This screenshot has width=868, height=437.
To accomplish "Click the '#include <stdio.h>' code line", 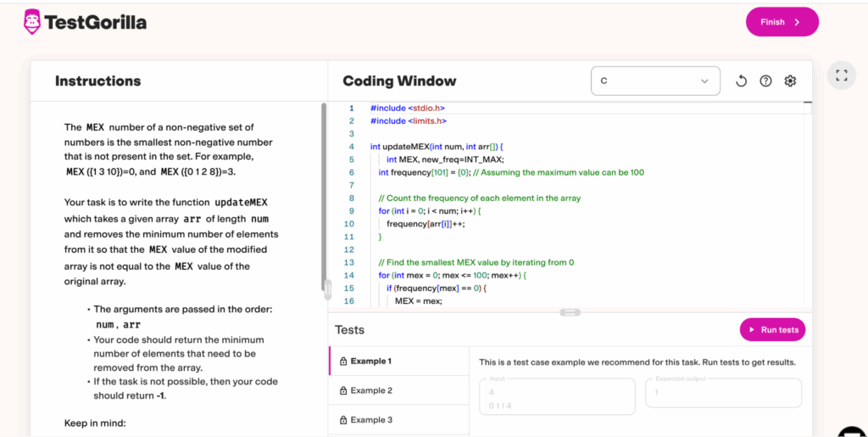I will click(408, 108).
